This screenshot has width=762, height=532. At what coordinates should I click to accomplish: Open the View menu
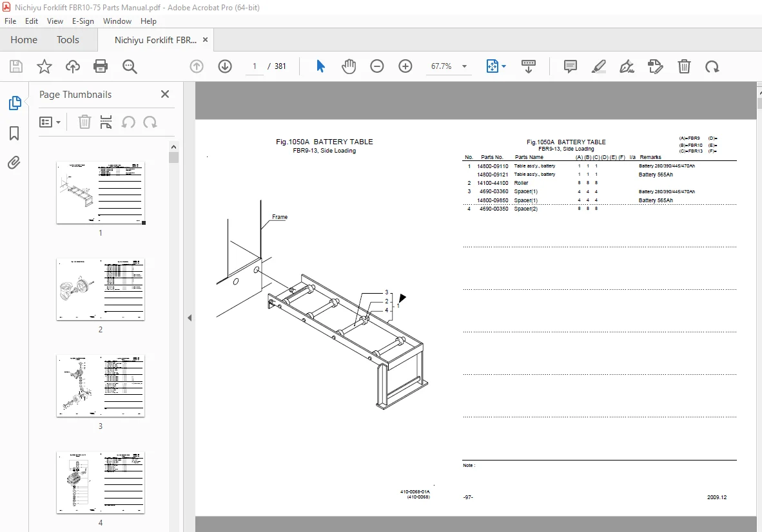point(55,21)
